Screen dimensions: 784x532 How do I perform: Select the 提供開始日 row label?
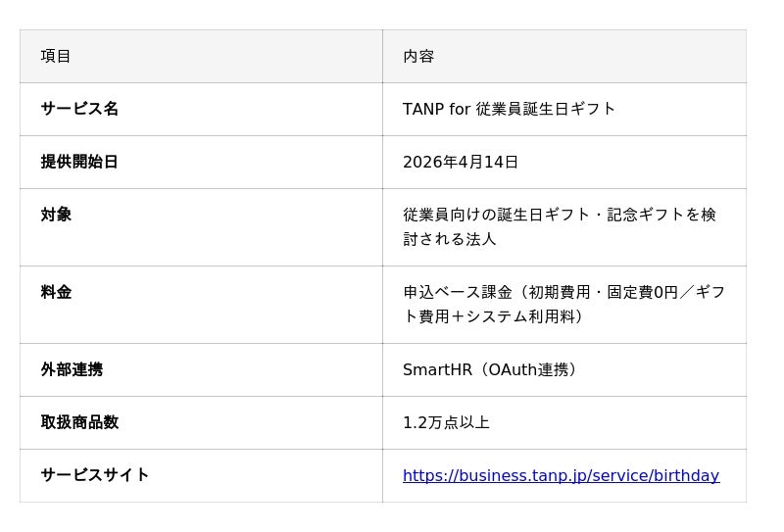point(79,162)
